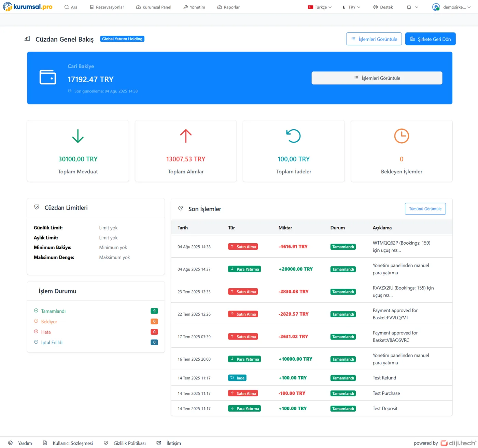
Task: Click the Gizlilik Politikası footer link
Action: (x=129, y=443)
